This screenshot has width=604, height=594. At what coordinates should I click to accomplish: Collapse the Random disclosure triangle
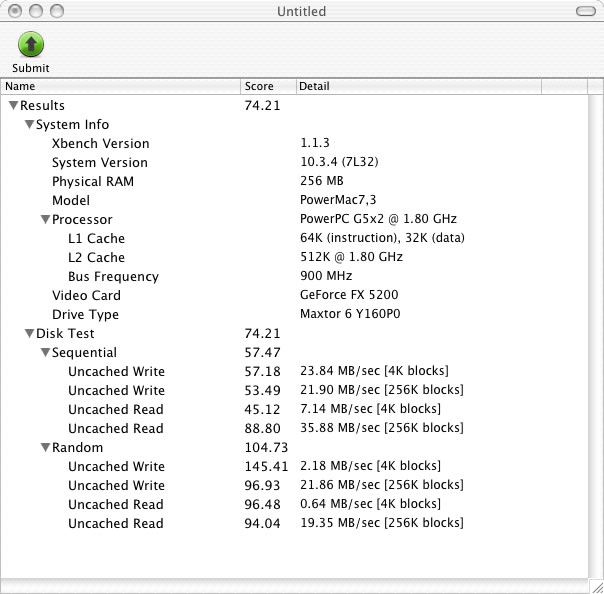45,447
